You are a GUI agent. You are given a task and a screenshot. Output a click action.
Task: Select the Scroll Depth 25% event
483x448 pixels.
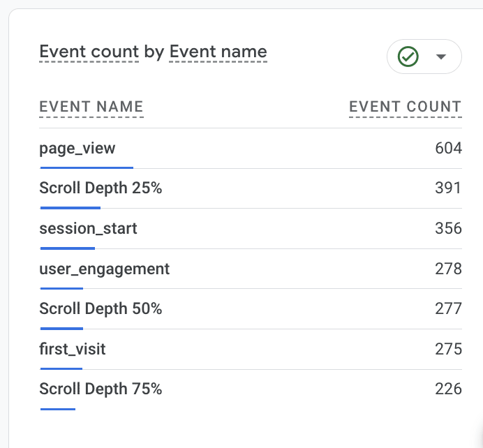point(101,188)
